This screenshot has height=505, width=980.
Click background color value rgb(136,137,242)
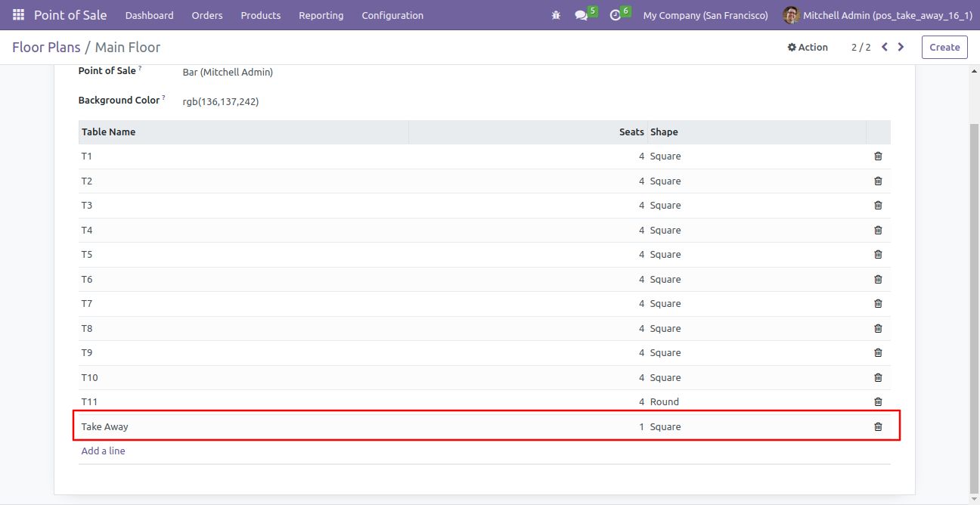coord(221,101)
